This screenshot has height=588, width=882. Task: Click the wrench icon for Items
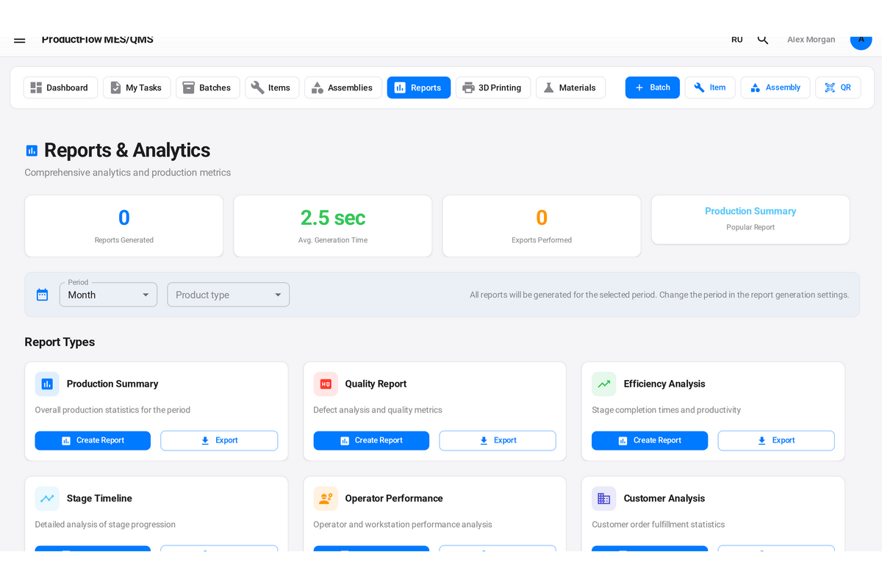click(x=257, y=87)
